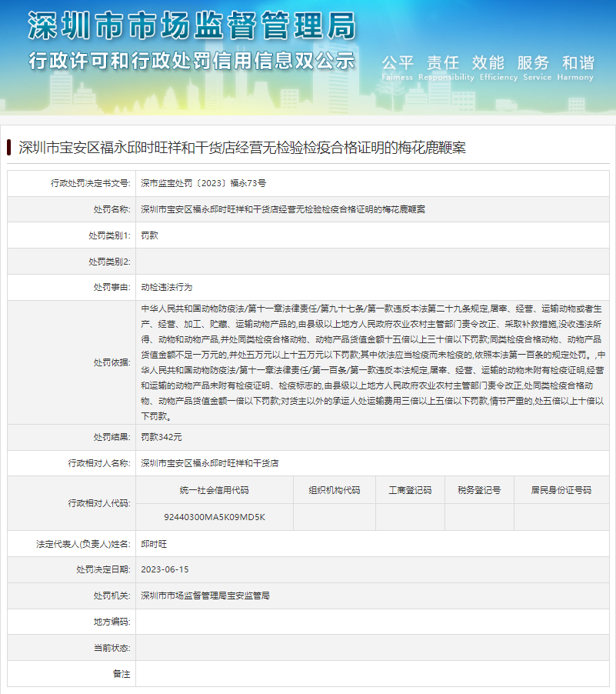Click the 公平 slogan word in banner
The width and height of the screenshot is (616, 694).
(x=398, y=63)
